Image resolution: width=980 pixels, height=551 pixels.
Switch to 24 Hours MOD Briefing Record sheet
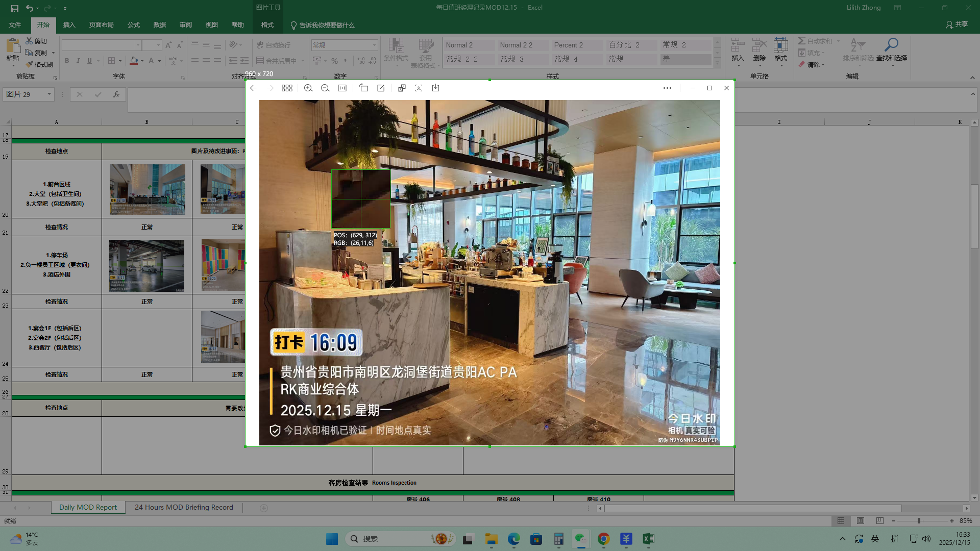tap(184, 508)
